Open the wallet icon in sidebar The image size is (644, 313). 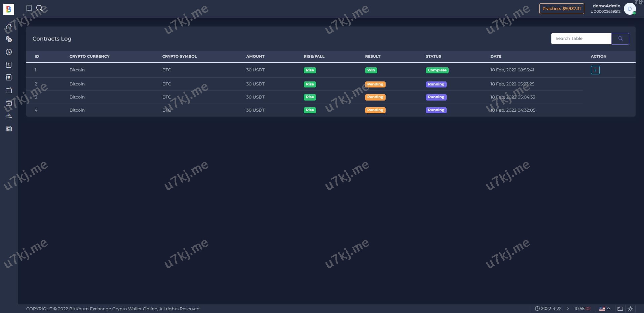coord(9,90)
